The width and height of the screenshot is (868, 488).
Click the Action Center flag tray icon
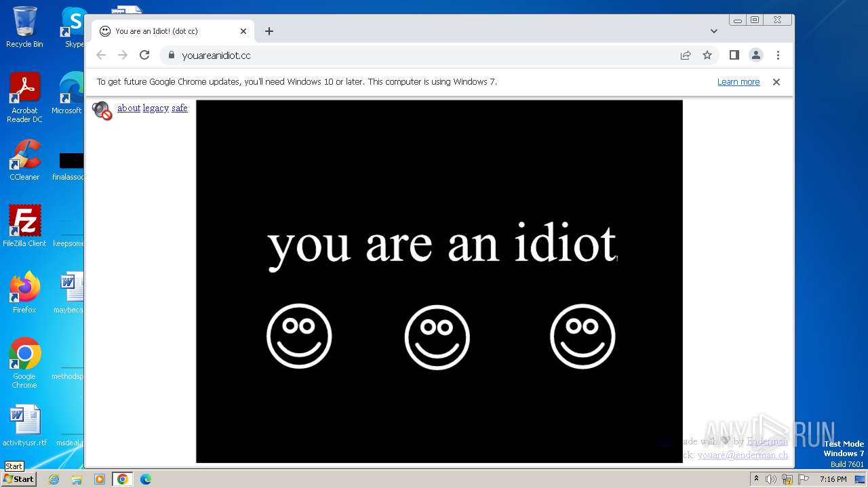tap(803, 479)
